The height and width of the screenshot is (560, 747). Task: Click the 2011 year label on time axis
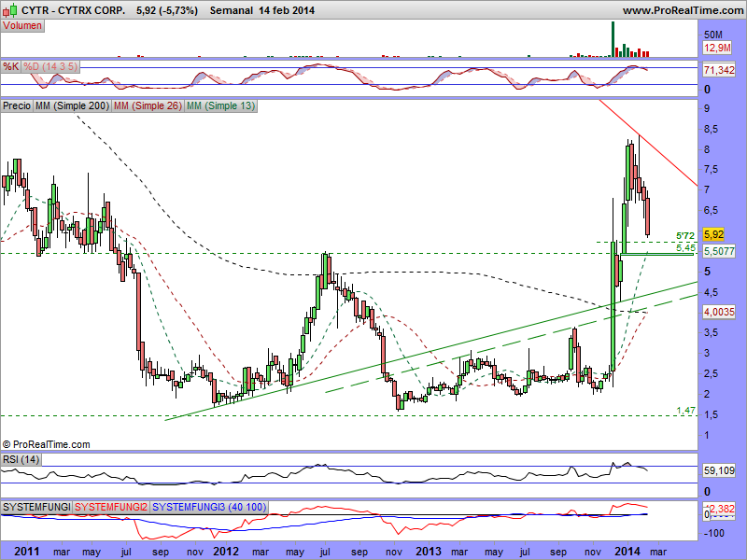27,551
